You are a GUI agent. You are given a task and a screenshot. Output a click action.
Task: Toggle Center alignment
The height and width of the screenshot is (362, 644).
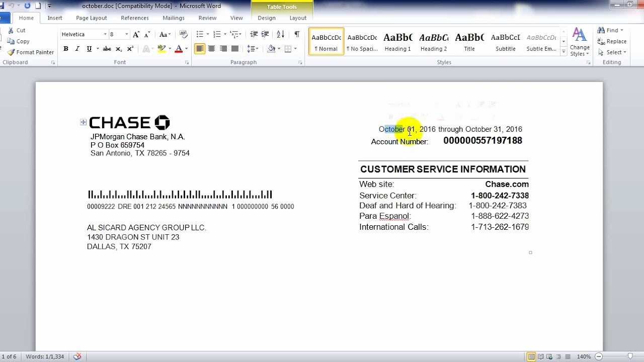click(211, 49)
